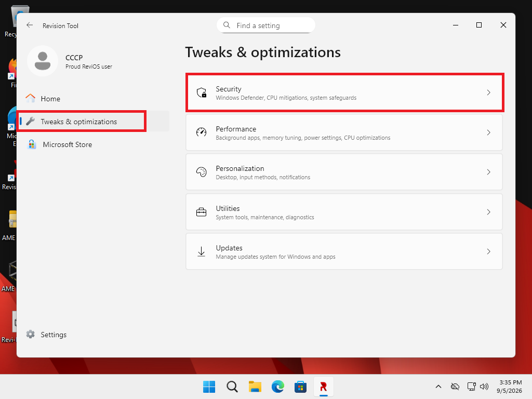The height and width of the screenshot is (399, 532).
Task: Open the Utilities category title
Action: pos(228,208)
